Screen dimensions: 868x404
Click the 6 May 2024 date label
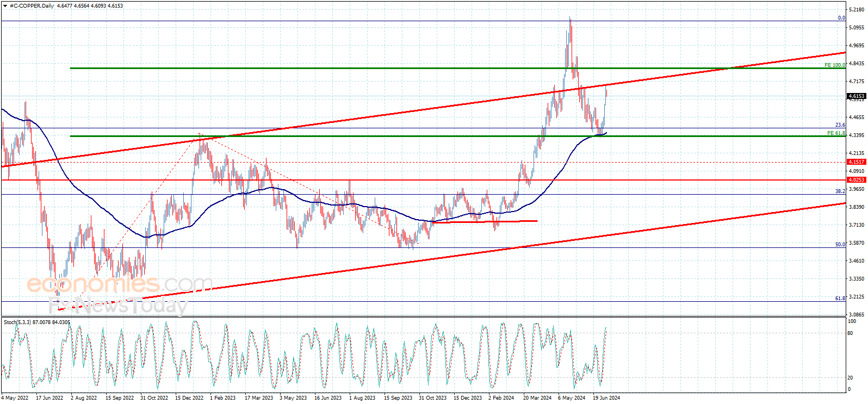(x=572, y=397)
